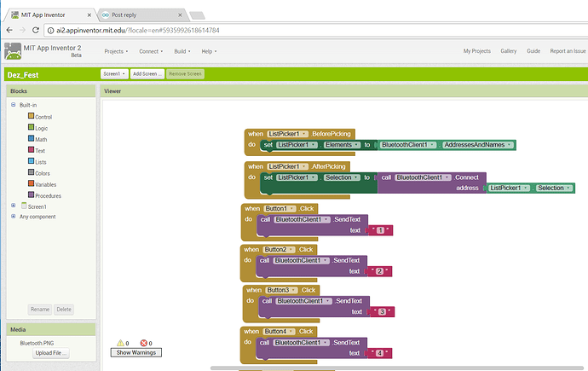Open the Gallery link
Image resolution: width=588 pixels, height=371 pixels.
tap(509, 51)
